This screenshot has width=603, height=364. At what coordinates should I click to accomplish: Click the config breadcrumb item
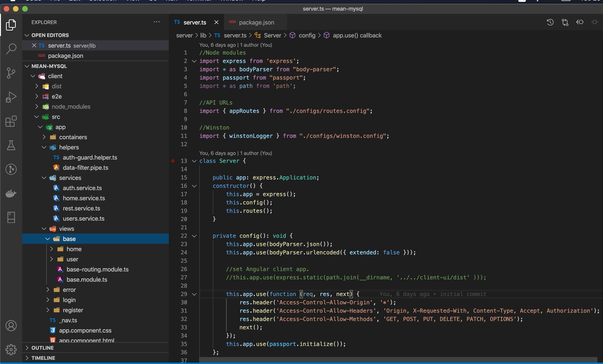point(307,35)
